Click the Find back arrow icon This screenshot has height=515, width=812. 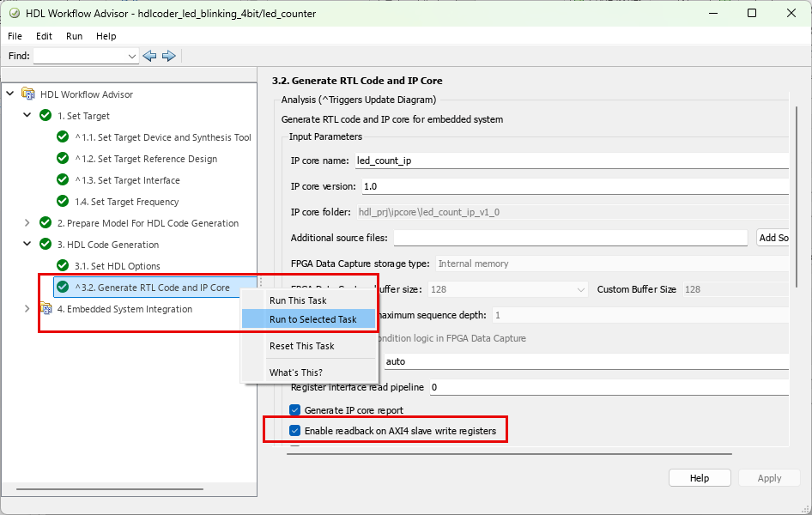pyautogui.click(x=150, y=56)
